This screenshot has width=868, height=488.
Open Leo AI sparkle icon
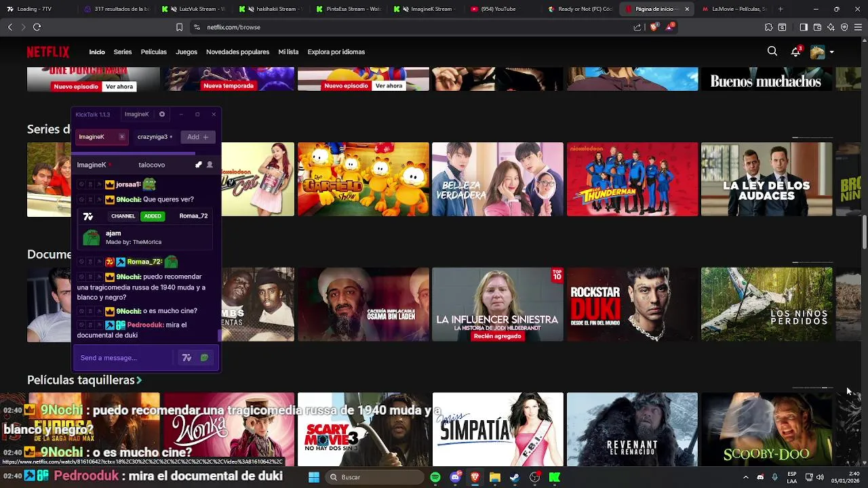831,27
